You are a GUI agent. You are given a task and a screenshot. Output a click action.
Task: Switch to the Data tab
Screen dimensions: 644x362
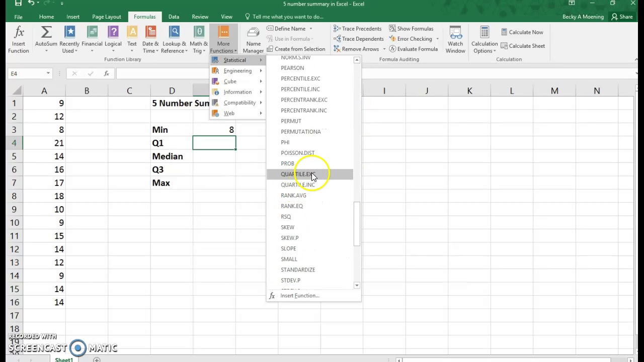click(174, 17)
